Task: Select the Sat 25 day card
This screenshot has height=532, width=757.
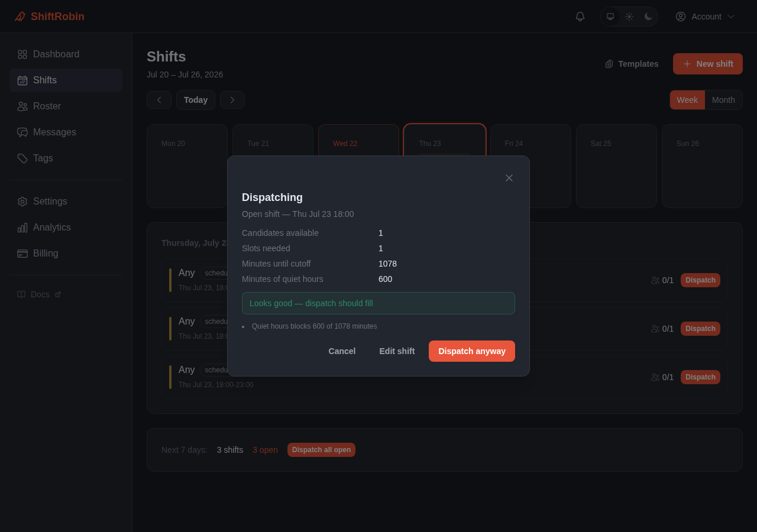Action: pos(616,166)
